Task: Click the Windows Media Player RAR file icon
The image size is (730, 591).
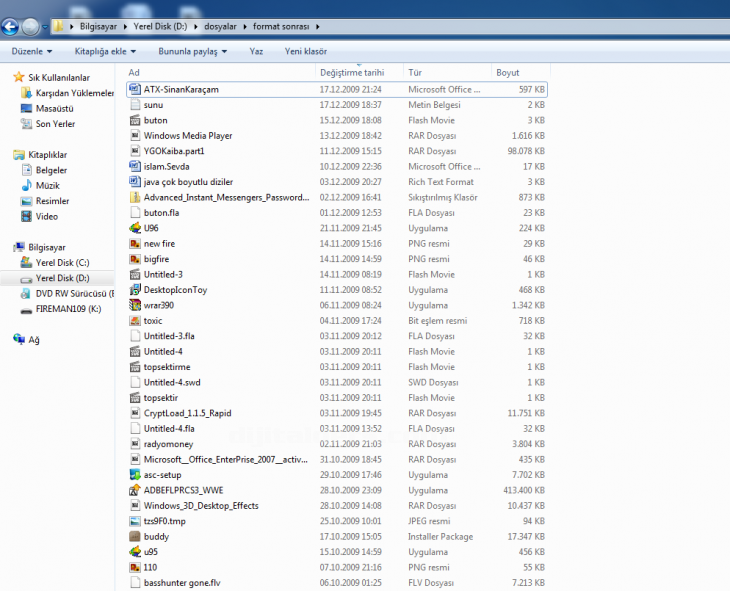Action: (x=135, y=136)
